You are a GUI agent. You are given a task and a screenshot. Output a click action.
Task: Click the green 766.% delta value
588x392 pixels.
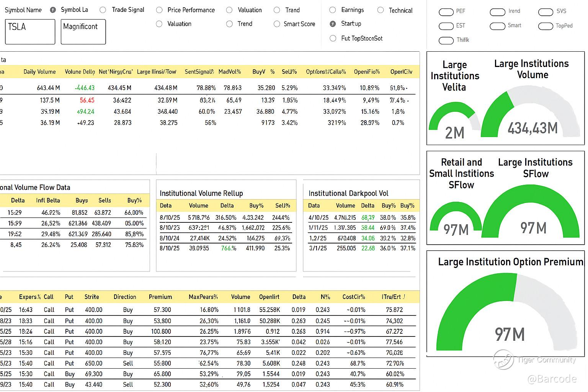click(x=229, y=248)
